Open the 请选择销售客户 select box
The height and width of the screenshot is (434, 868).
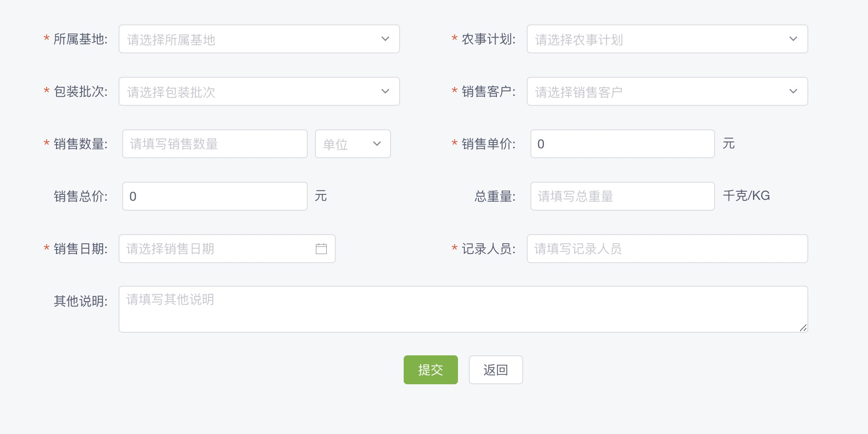coord(668,91)
